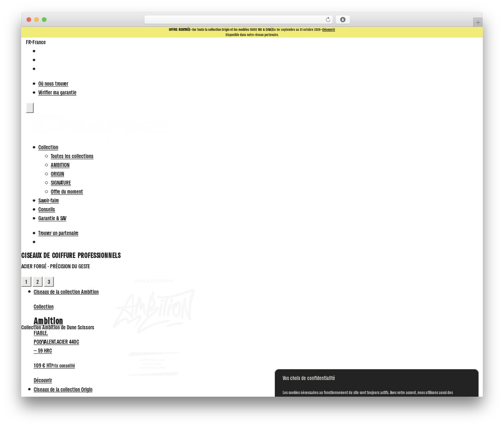Open Vérifier ma garantie link
This screenshot has height=427, width=504.
coord(57,93)
